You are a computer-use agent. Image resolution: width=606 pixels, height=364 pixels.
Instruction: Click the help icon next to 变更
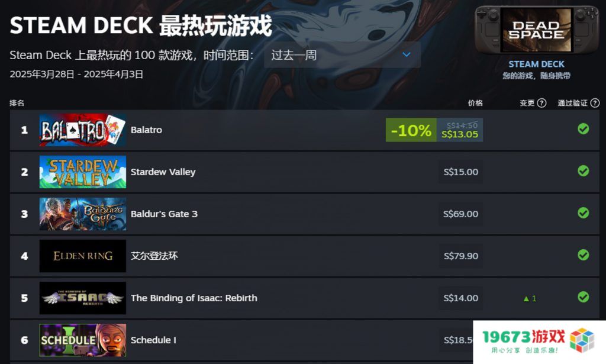(542, 103)
